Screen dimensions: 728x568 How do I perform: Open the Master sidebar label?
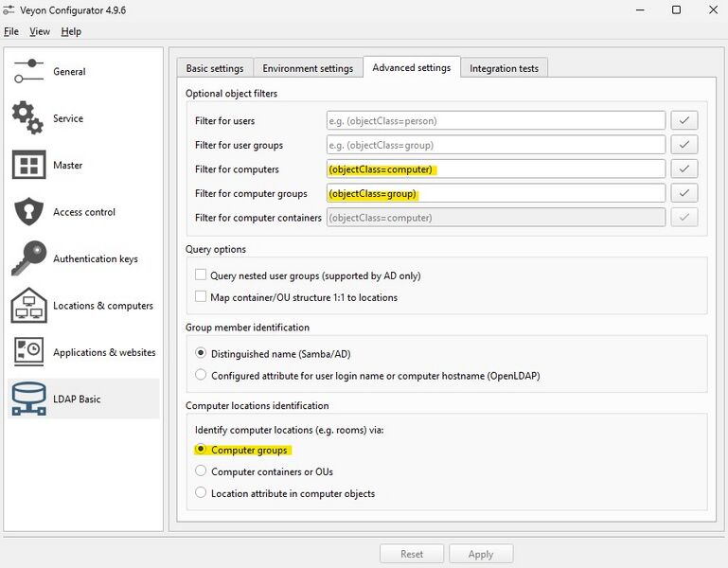click(x=68, y=165)
